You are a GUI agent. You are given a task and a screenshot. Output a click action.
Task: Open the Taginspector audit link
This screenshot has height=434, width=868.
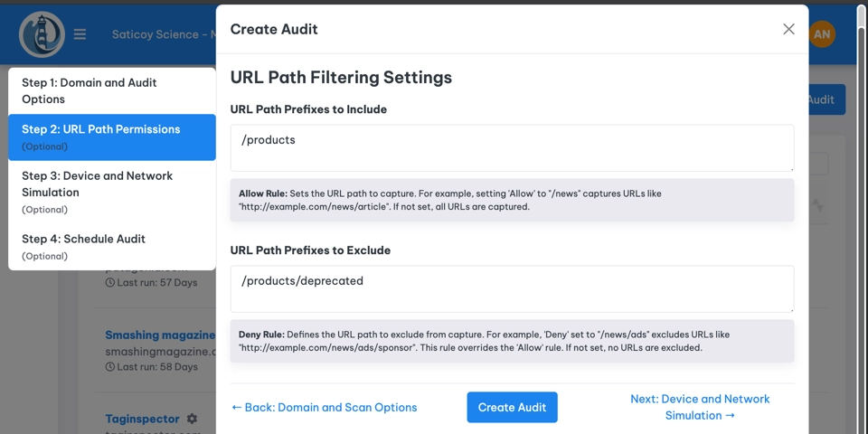(144, 419)
